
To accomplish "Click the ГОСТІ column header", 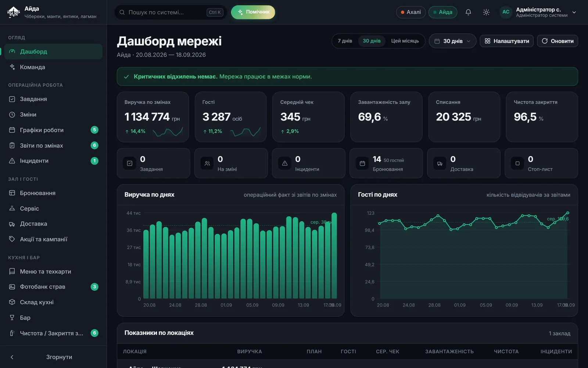I will point(348,351).
